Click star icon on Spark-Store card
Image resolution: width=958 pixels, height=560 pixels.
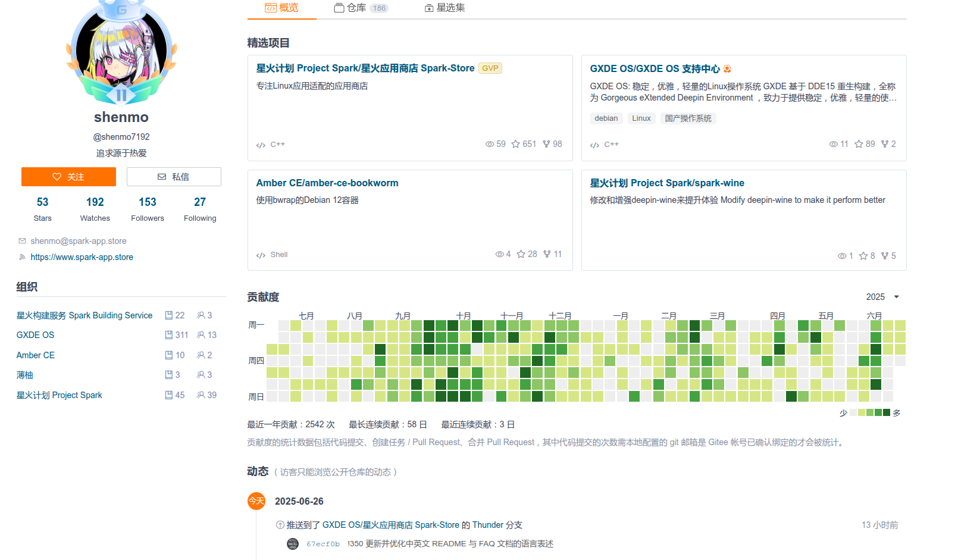tap(516, 144)
